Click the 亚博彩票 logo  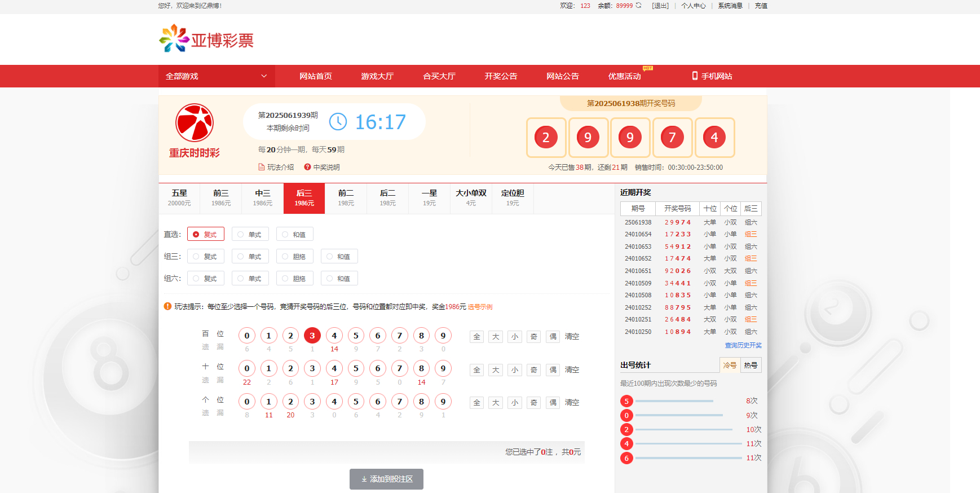206,39
